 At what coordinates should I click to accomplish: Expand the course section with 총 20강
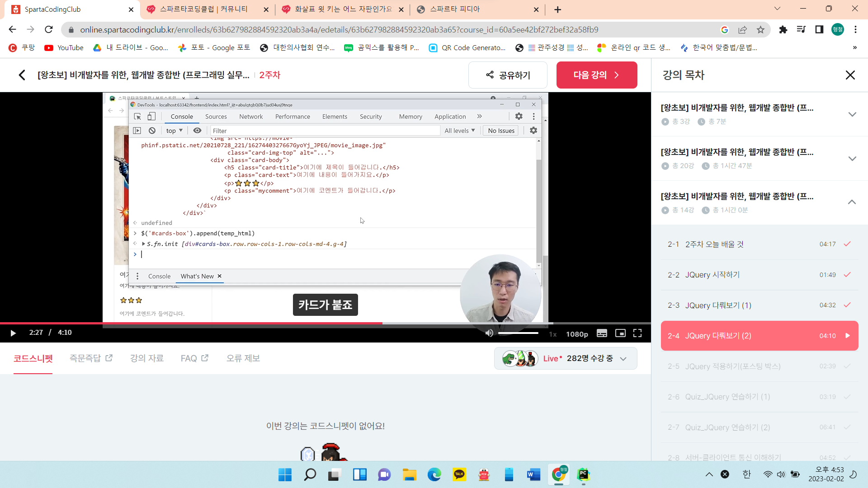point(759,158)
